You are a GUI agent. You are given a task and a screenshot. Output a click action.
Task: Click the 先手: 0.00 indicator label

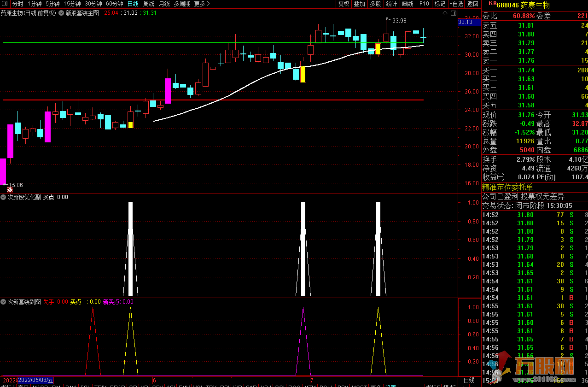(56, 302)
